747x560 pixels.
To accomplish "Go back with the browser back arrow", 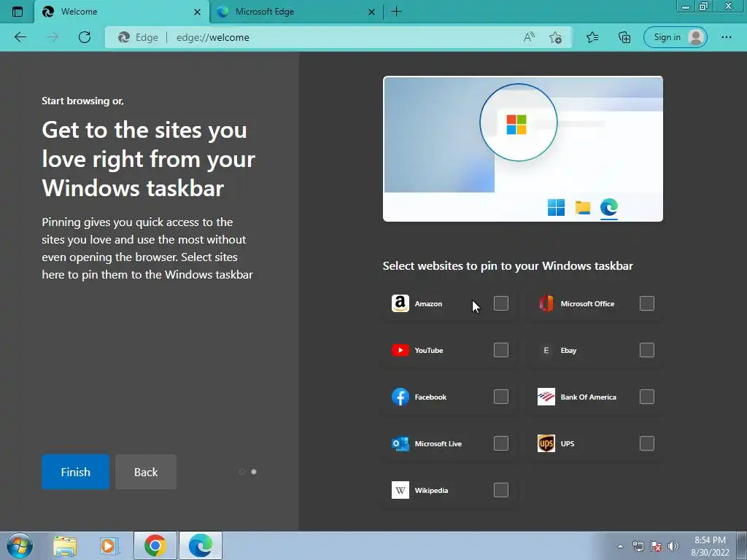I will click(20, 37).
